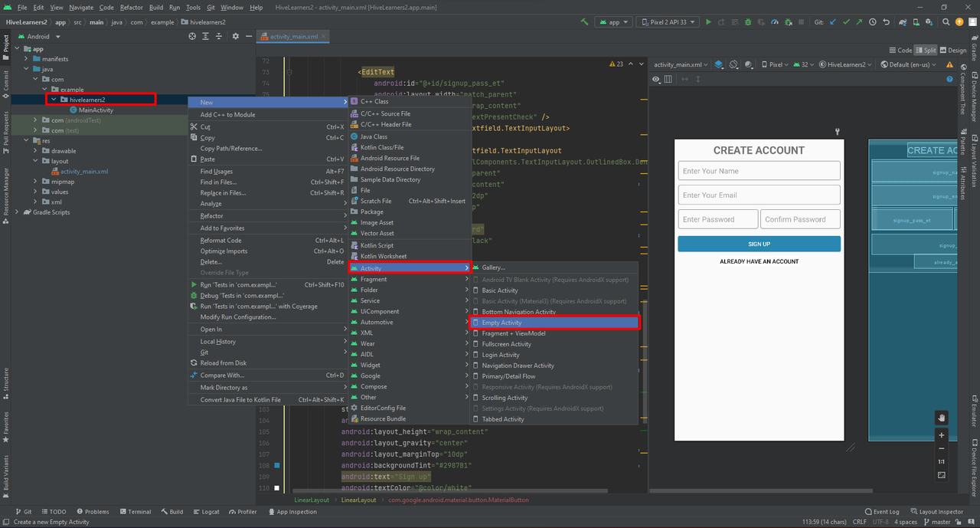Toggle the Emulator side panel
This screenshot has width=980, height=528.
point(974,412)
